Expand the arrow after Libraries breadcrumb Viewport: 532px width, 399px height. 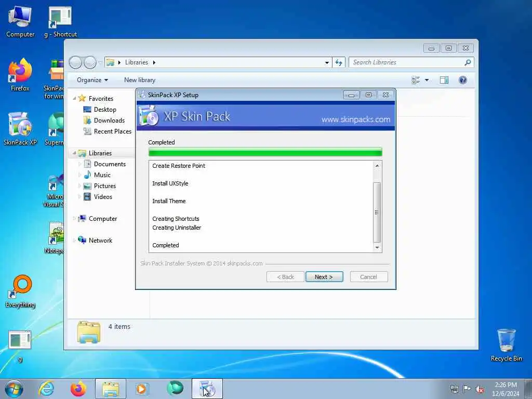point(154,62)
